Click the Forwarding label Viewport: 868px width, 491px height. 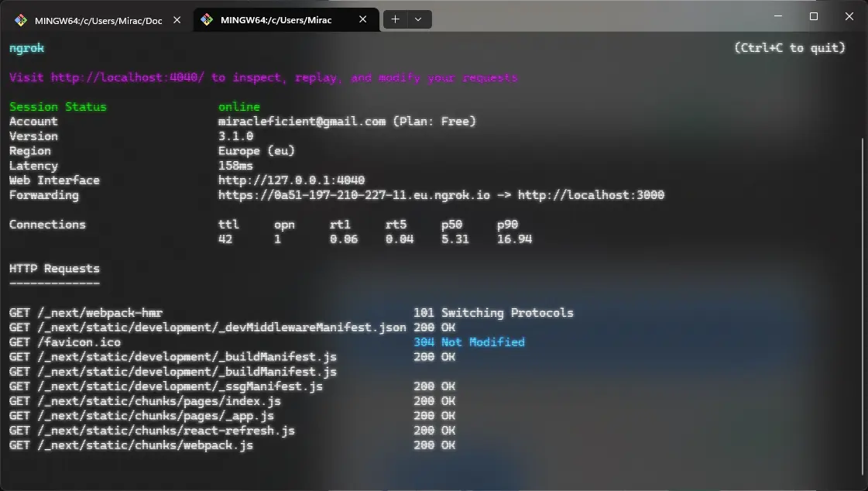(43, 195)
